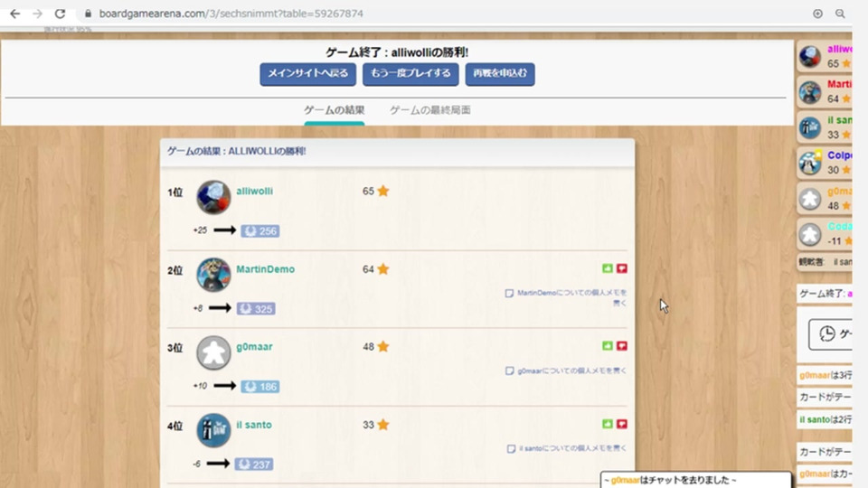Open the boardgamearena URL address bar
The width and height of the screenshot is (868, 488).
pyautogui.click(x=231, y=14)
